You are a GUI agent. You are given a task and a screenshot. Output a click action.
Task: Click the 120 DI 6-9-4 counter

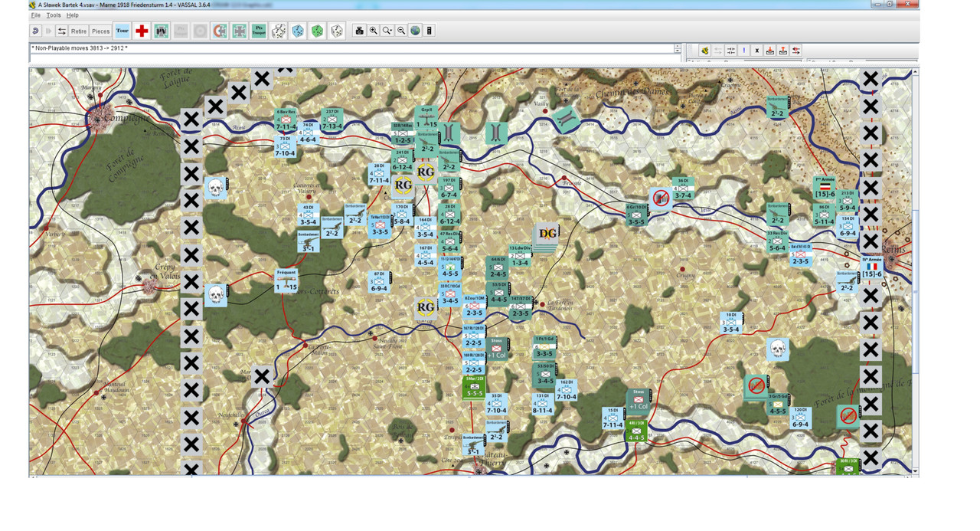pos(799,418)
